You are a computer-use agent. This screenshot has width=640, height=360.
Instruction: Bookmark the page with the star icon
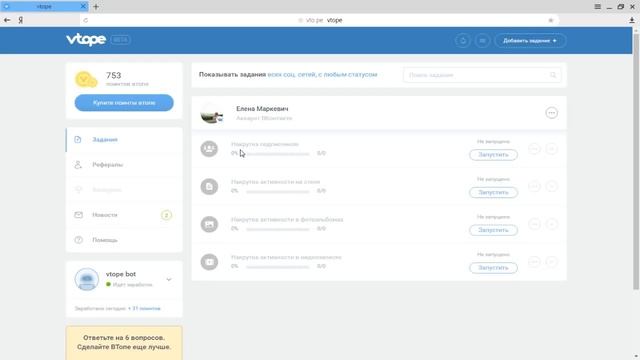(551, 20)
